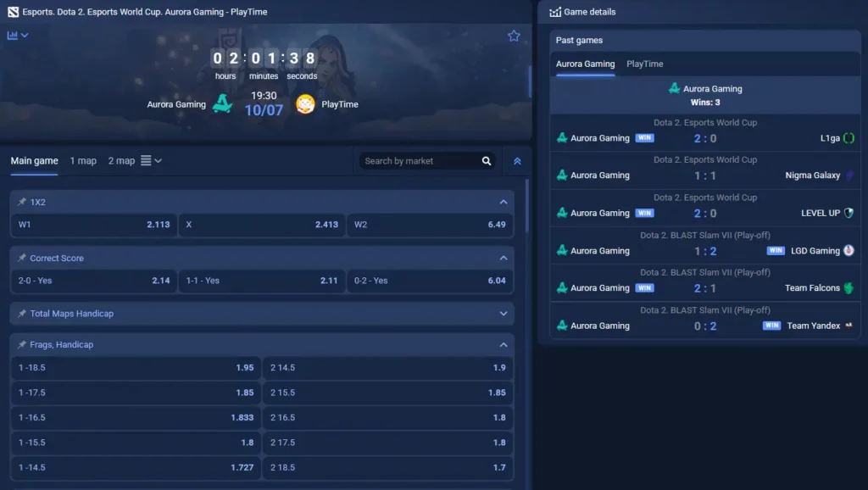Pick frags handicap 2 14.5 at 1.9
The image size is (868, 490).
[388, 368]
